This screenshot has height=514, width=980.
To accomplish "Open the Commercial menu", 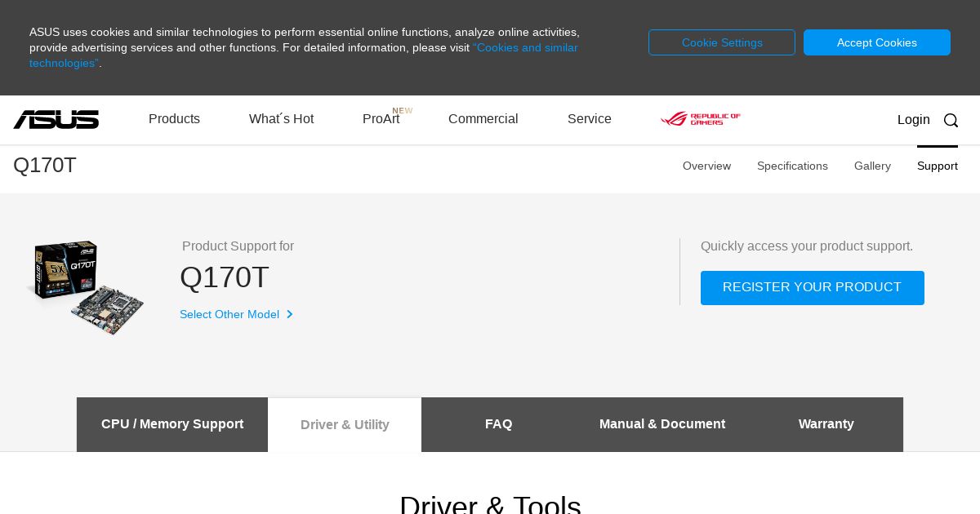I will point(483,119).
